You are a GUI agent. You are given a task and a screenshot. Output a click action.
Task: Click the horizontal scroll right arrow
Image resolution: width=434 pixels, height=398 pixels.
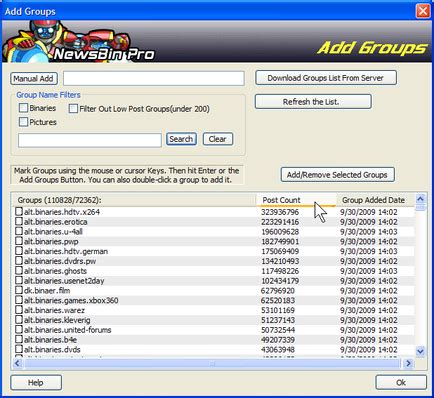(x=408, y=363)
